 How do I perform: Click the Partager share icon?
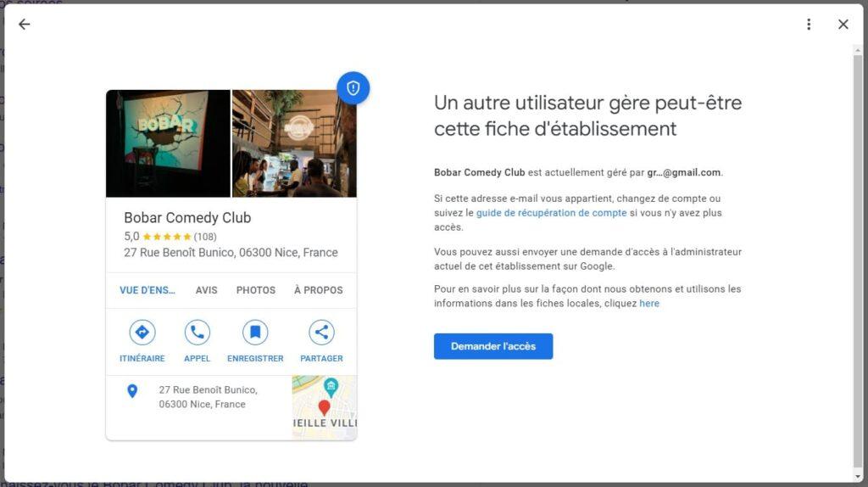click(321, 333)
